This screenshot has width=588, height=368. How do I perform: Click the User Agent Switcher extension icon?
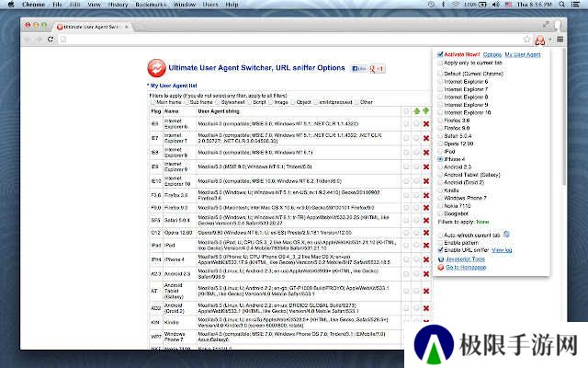coord(540,40)
